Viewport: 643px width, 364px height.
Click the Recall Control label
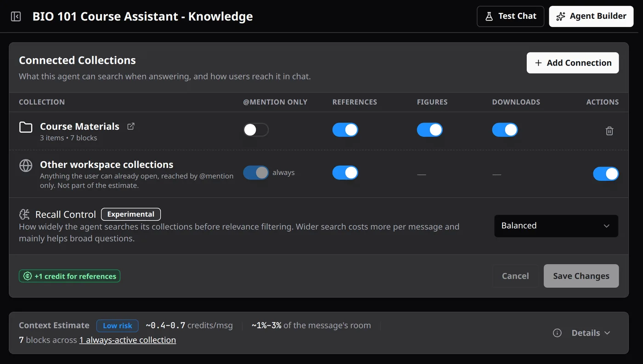pyautogui.click(x=66, y=214)
